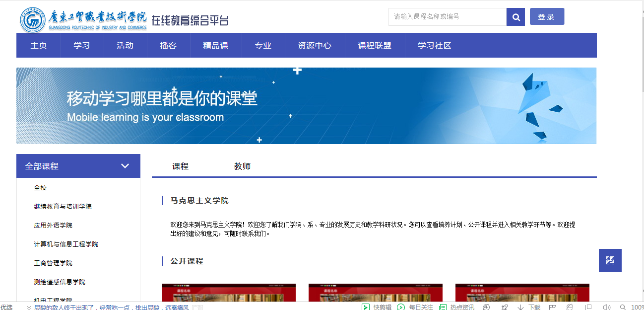Viewport: 644px width, 310px height.
Task: Select the 课程 tab
Action: tap(180, 166)
